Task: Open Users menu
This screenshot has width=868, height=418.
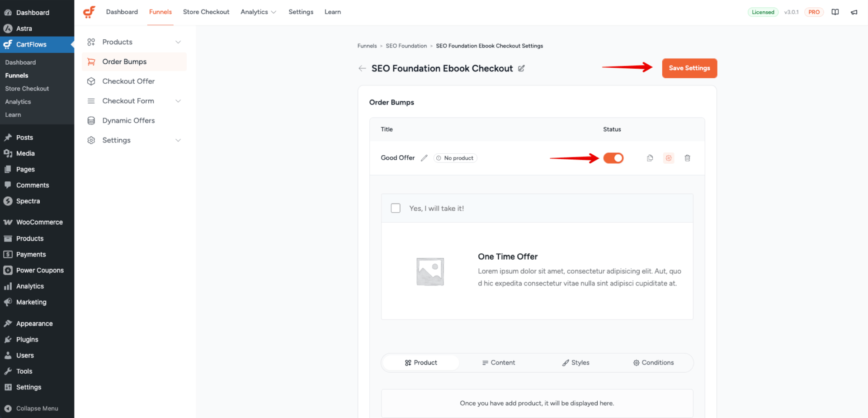Action: [37, 355]
